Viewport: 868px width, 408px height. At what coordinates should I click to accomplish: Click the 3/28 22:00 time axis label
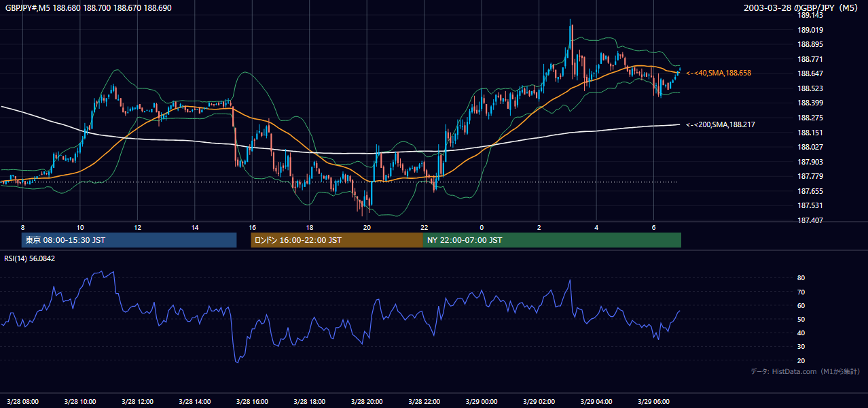[x=424, y=402]
